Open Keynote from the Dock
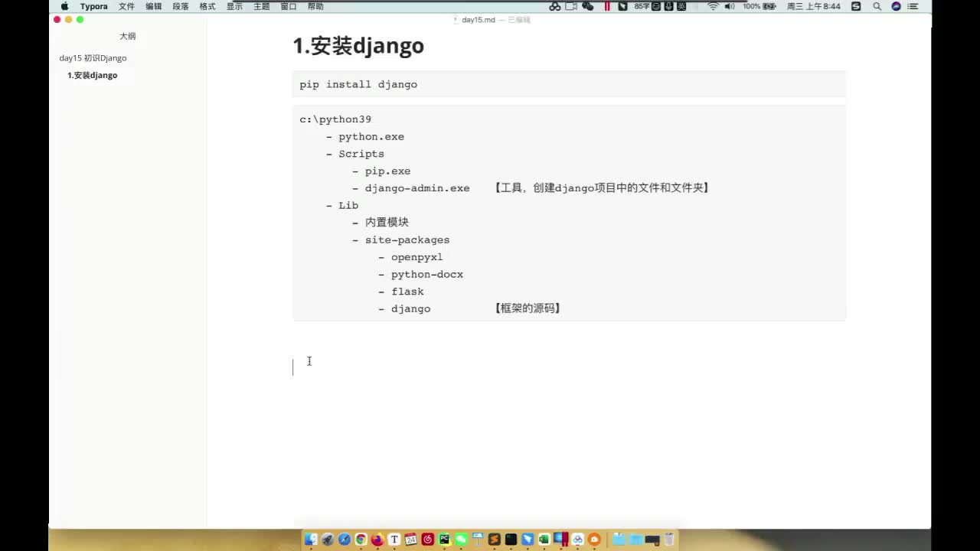Image resolution: width=980 pixels, height=551 pixels. 478,540
